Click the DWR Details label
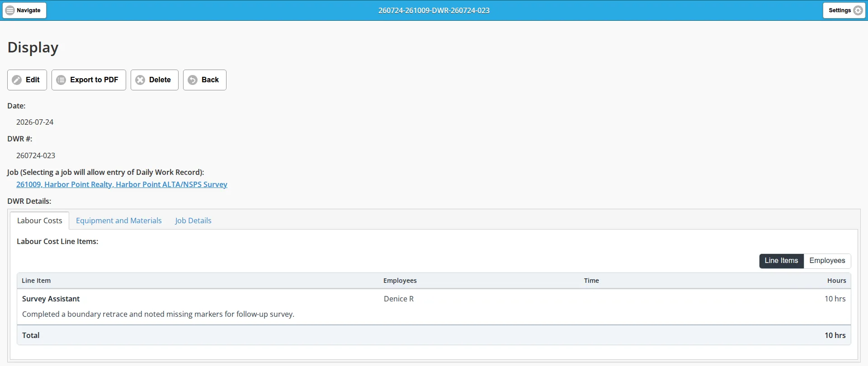The height and width of the screenshot is (366, 868). pos(29,201)
